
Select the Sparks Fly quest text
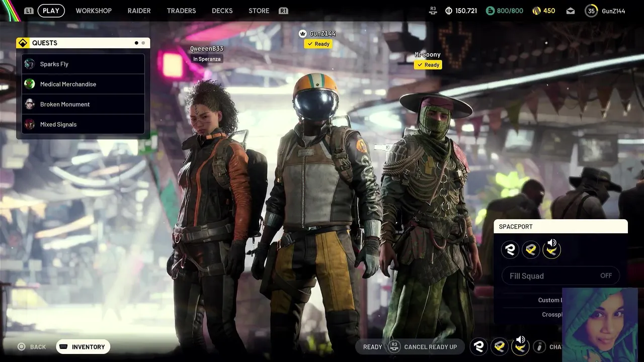[x=54, y=64]
